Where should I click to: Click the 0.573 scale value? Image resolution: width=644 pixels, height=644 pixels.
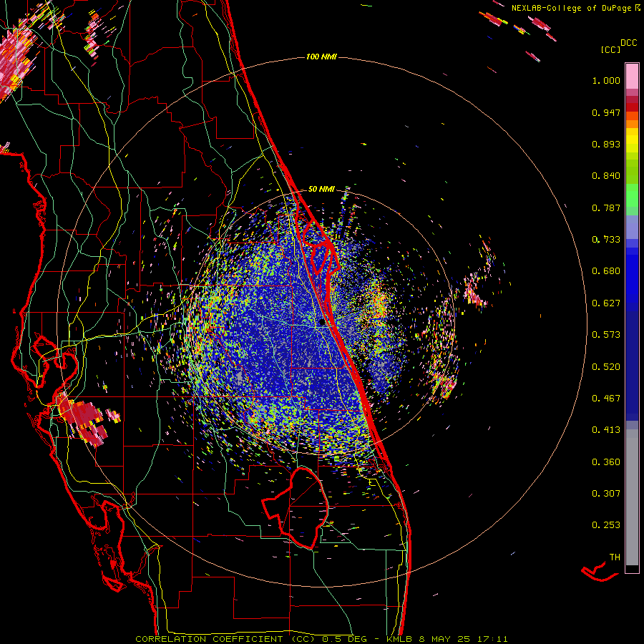click(606, 335)
